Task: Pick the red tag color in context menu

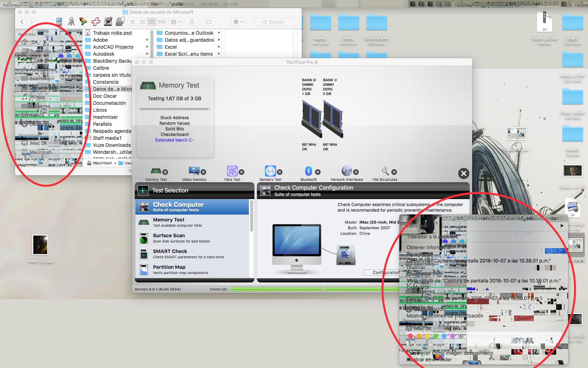Action: (411, 336)
